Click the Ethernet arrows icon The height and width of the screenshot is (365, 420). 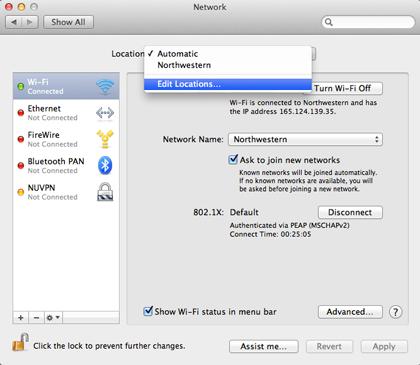105,113
